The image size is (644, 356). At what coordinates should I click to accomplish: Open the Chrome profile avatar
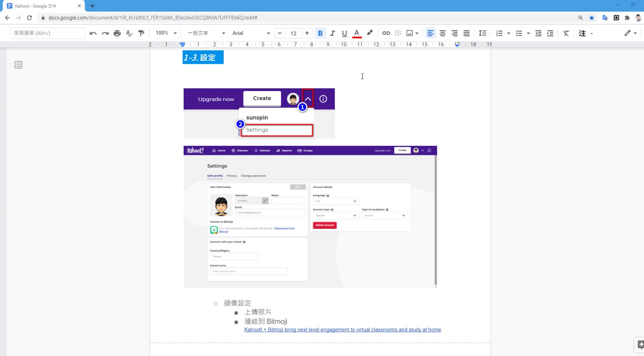(638, 18)
